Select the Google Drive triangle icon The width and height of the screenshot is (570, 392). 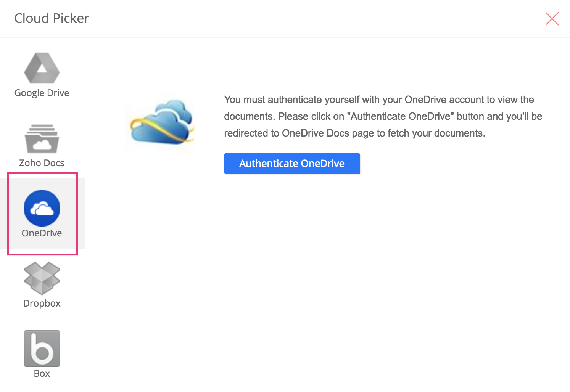point(42,68)
